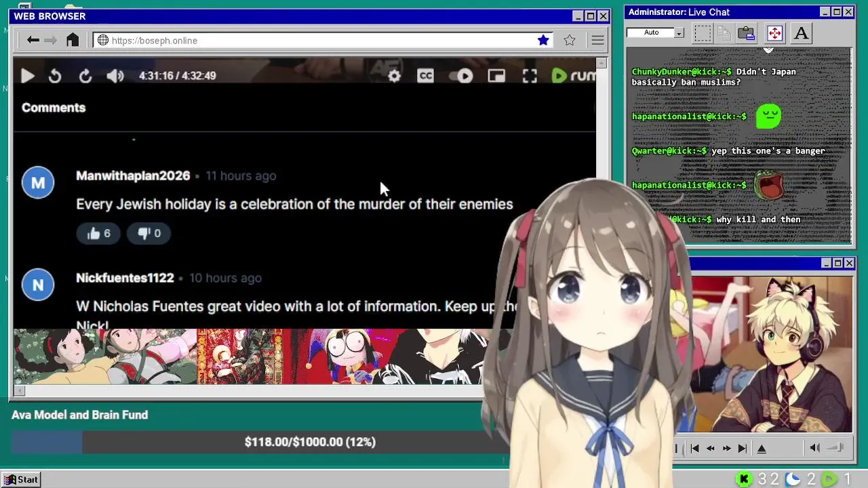
Task: Toggle closed captions CC in player
Action: (x=425, y=76)
